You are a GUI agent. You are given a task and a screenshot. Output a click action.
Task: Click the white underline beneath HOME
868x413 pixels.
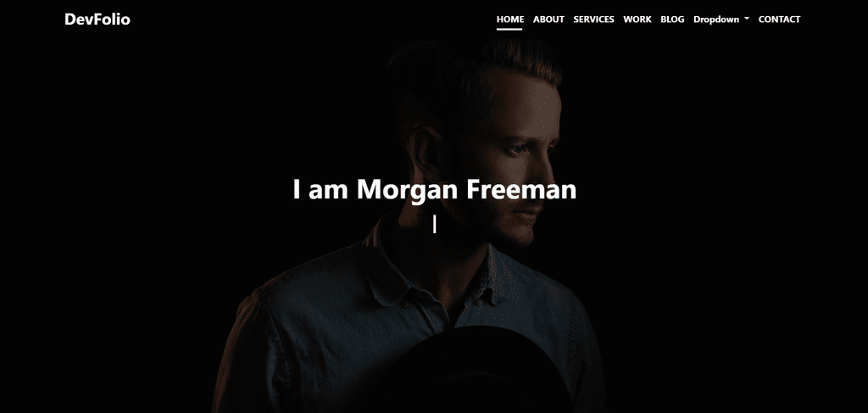pyautogui.click(x=509, y=30)
